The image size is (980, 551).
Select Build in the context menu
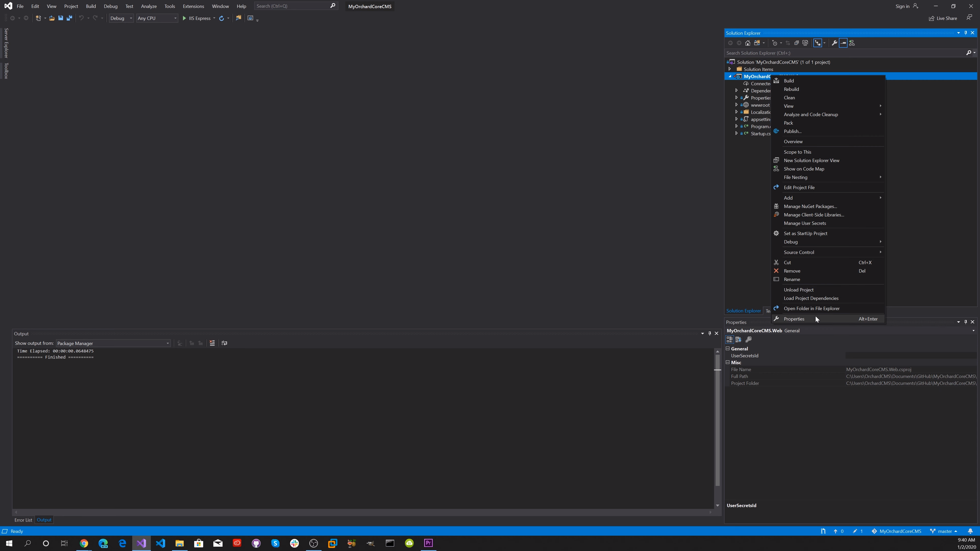point(828,81)
